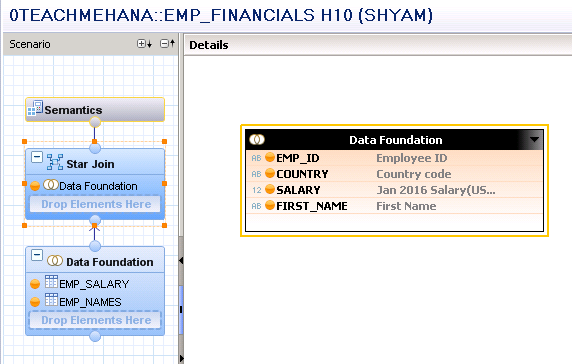Click the EMP_NAMES table icon
Image resolution: width=572 pixels, height=364 pixels.
(51, 300)
